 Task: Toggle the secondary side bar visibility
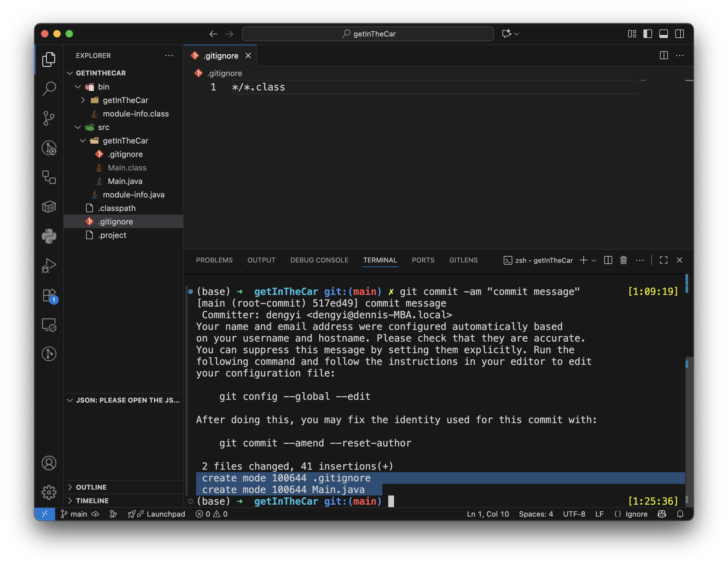(x=679, y=34)
